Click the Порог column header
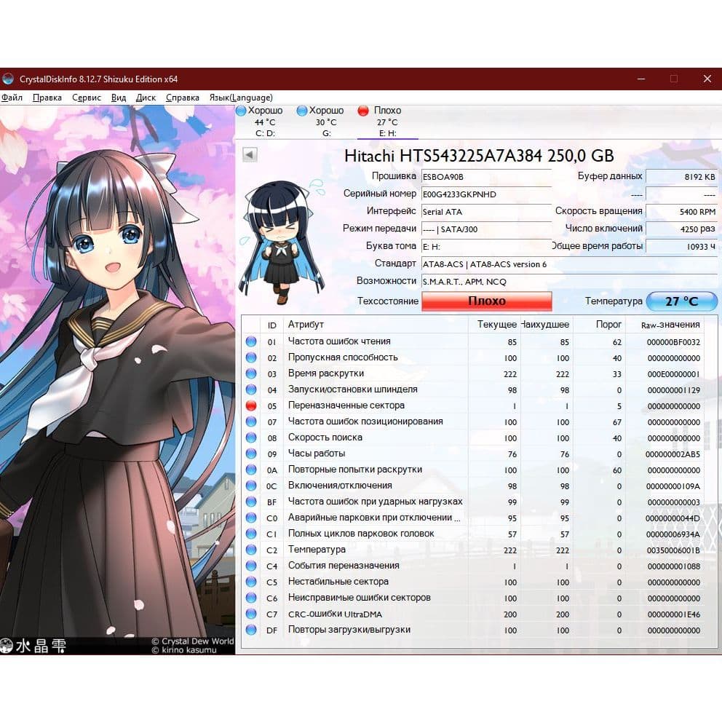722x728 pixels. (x=600, y=325)
